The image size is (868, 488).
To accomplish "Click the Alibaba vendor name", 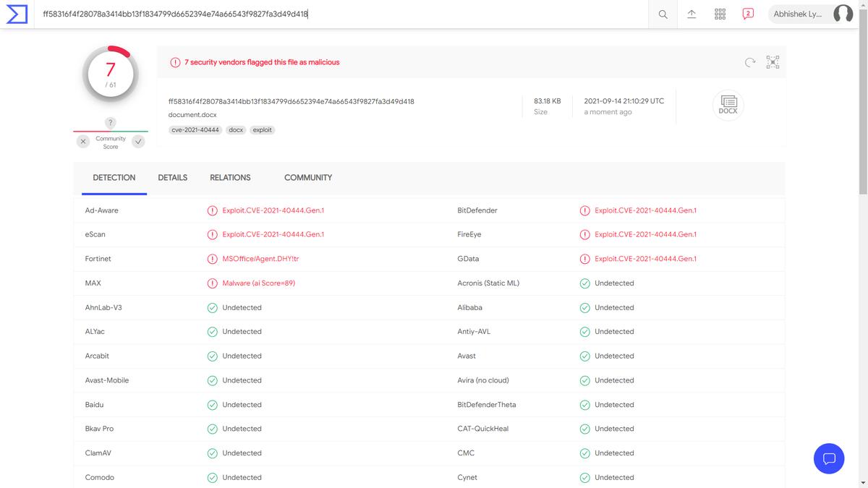I will 470,308.
